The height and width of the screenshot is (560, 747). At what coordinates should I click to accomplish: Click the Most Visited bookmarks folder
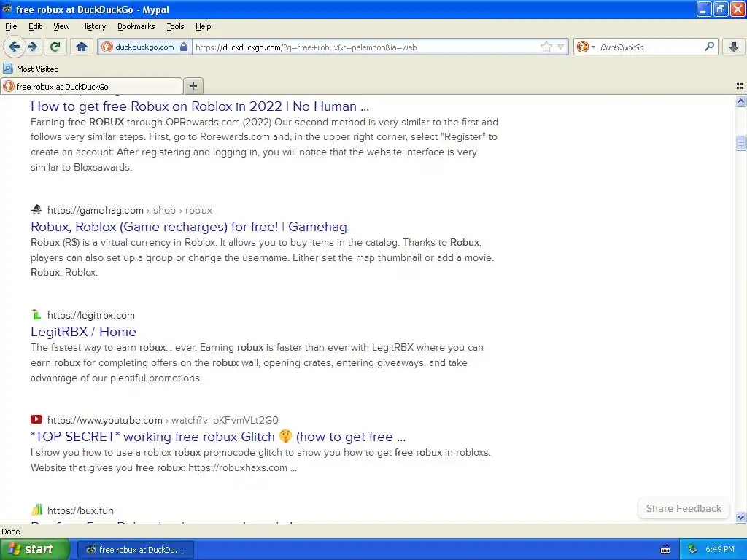pos(31,69)
